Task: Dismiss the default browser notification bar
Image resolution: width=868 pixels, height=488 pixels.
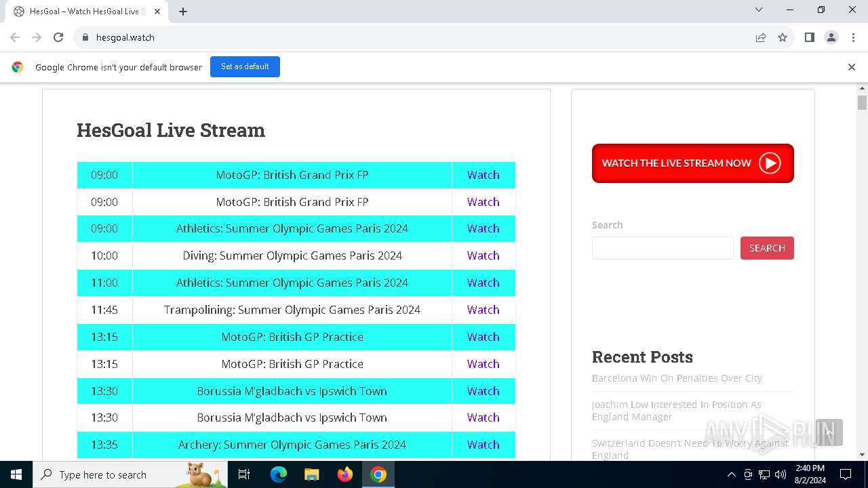Action: pos(852,67)
